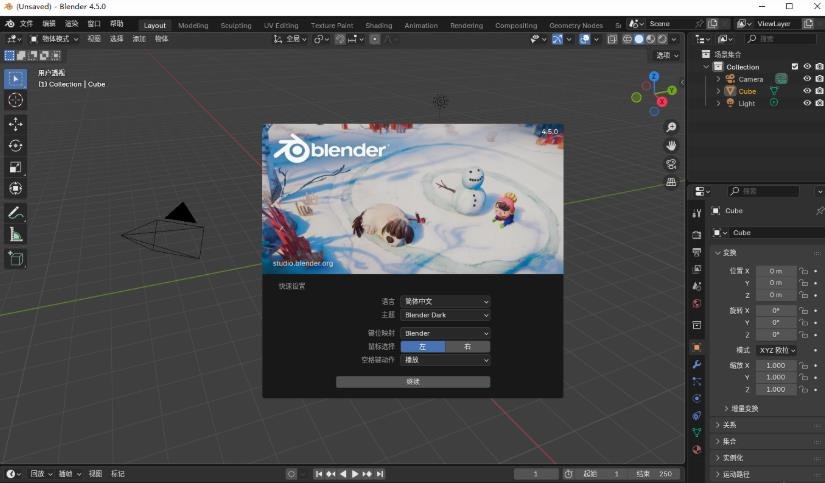Select the Rotate tool

pyautogui.click(x=15, y=146)
